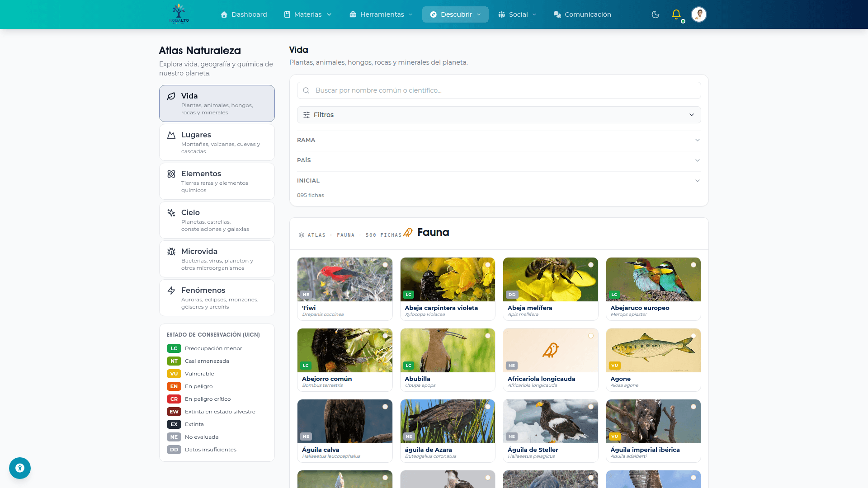The image size is (868, 488).
Task: Select the Elementos category tab
Action: click(x=217, y=181)
